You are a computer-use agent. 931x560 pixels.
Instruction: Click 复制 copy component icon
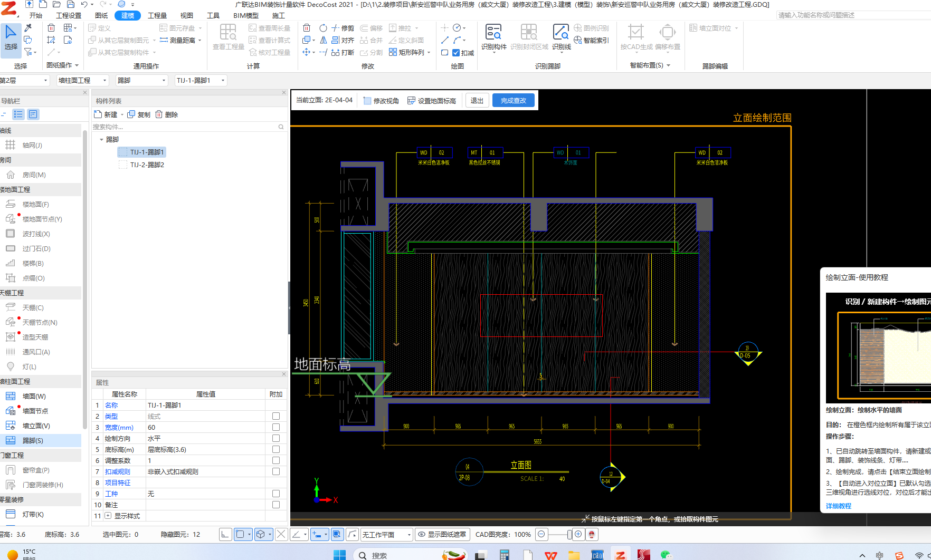point(139,114)
